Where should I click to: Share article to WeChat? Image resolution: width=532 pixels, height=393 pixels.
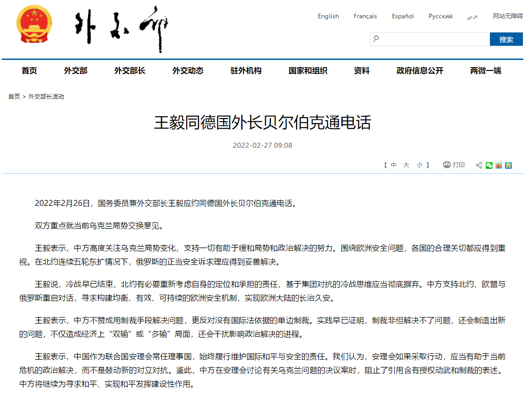coord(489,165)
